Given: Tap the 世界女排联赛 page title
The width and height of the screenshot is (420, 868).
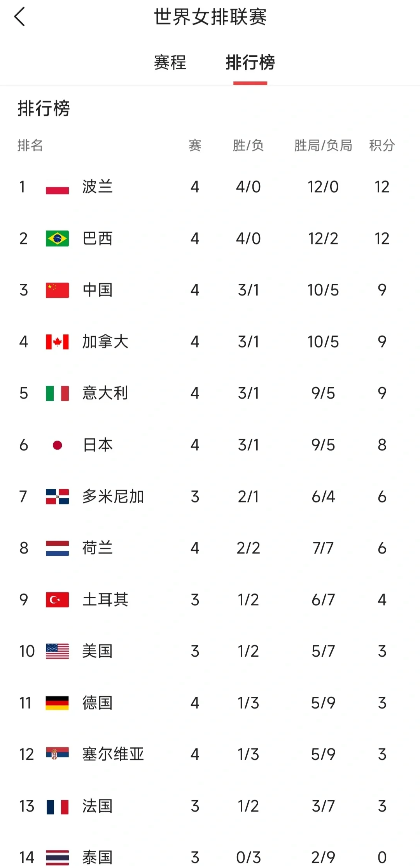Looking at the screenshot, I should (210, 17).
